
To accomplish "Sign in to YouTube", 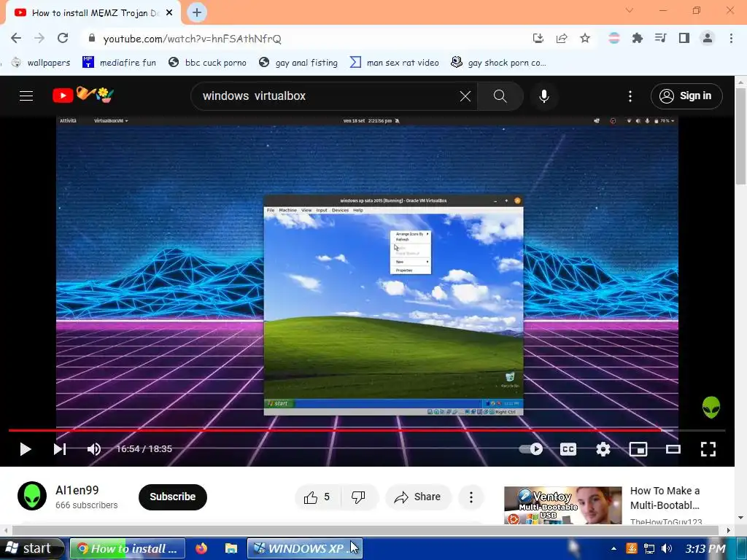I will [686, 96].
